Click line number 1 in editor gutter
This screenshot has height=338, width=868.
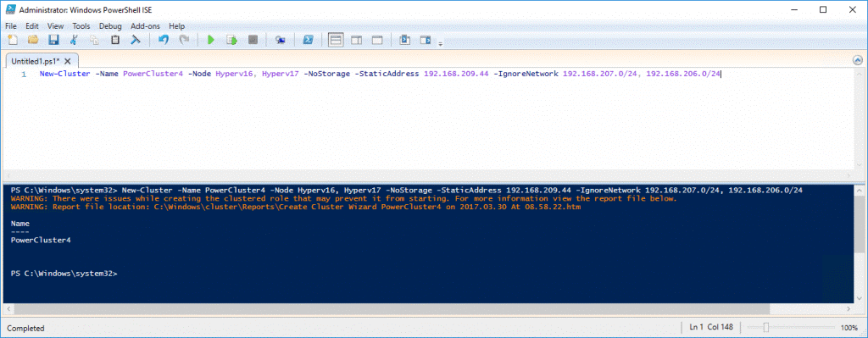point(24,74)
